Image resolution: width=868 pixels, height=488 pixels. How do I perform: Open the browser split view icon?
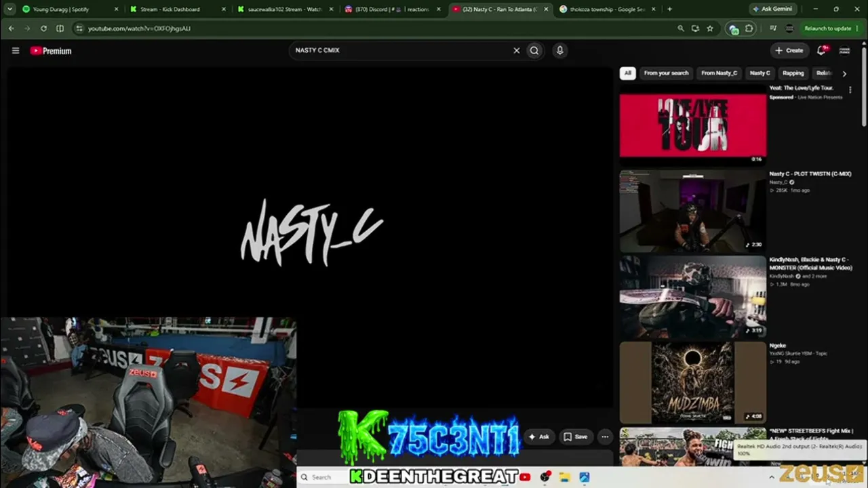click(x=60, y=28)
